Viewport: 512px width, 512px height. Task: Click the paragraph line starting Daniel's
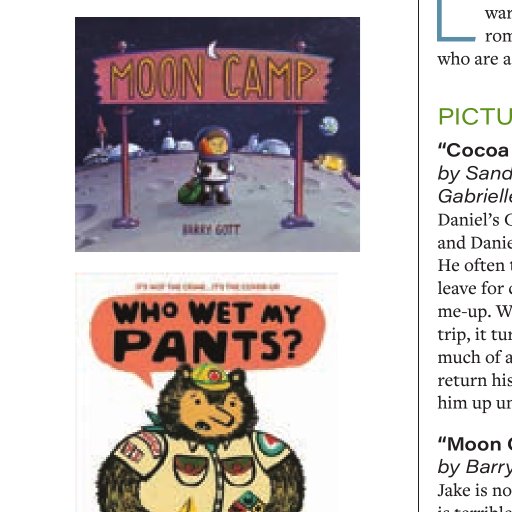click(x=475, y=220)
